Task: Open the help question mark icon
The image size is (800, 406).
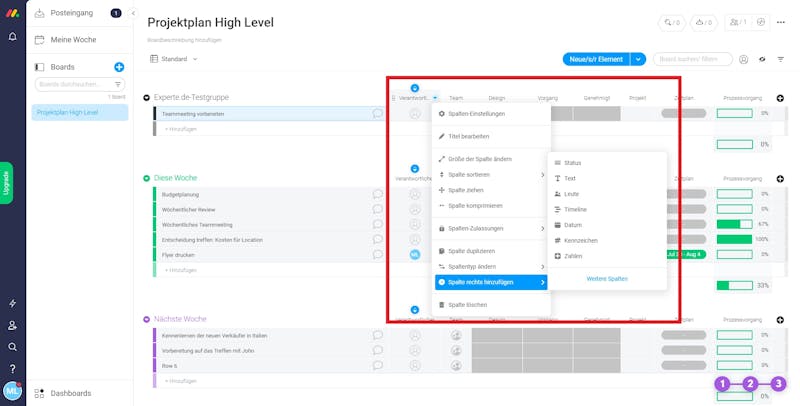Action: (13, 368)
